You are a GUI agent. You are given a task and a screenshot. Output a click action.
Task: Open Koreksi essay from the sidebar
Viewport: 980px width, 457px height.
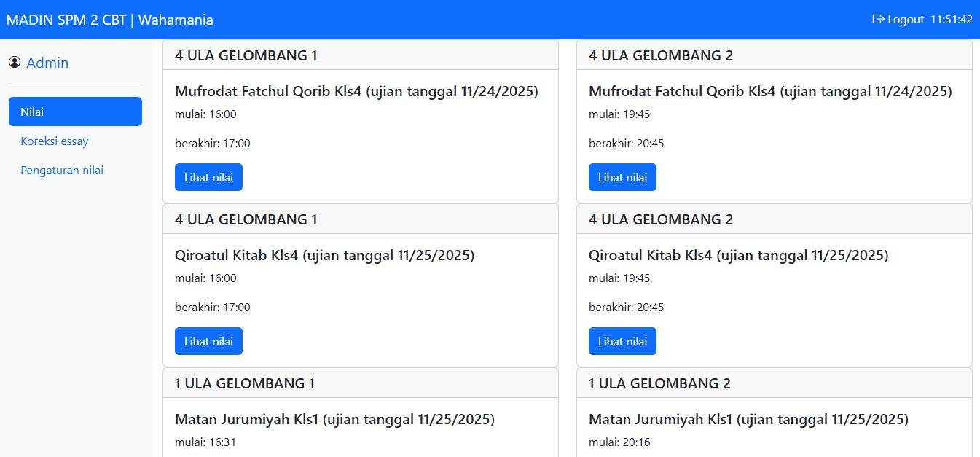[55, 141]
